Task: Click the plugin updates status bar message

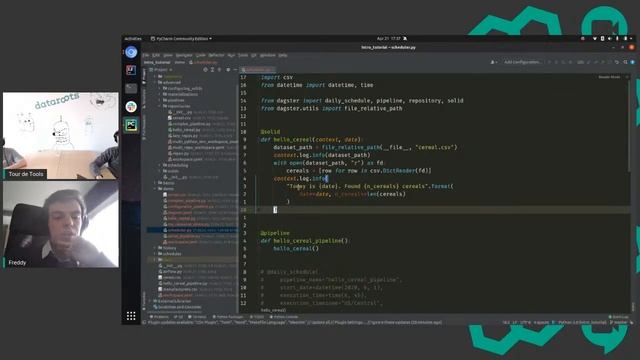Action: (295, 322)
